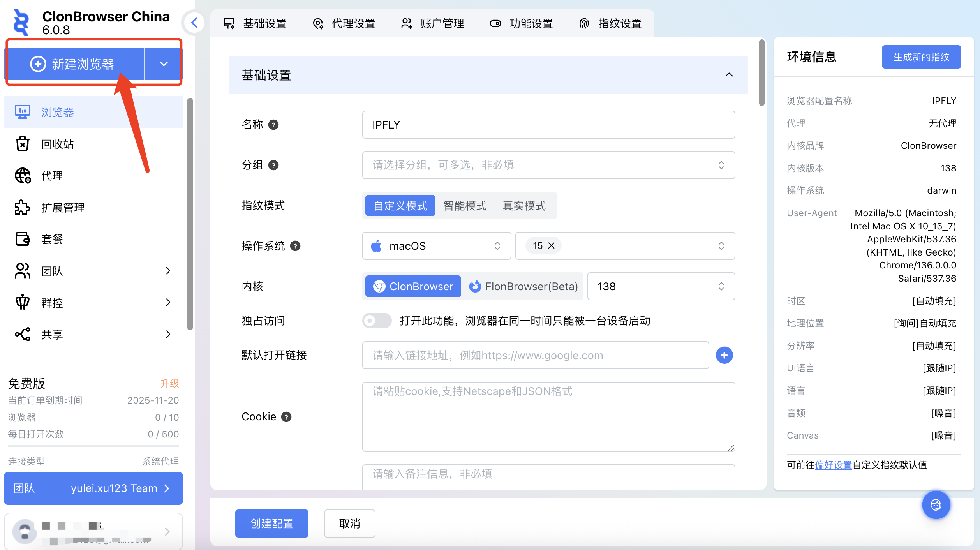980x550 pixels.
Task: Open the proxy (代理) globe icon
Action: [x=23, y=176]
